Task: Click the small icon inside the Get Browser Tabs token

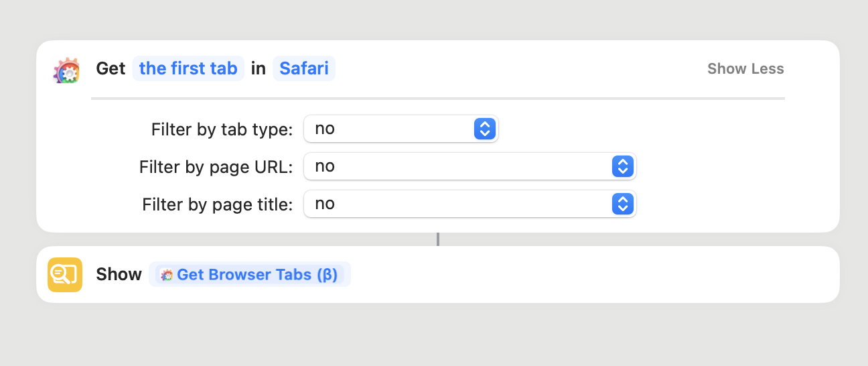Action: pos(167,275)
